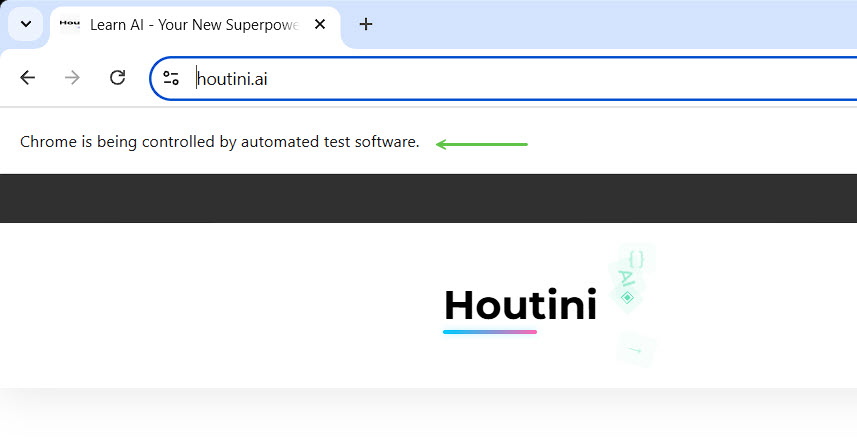Click the dark gray header bar
The width and height of the screenshot is (857, 439).
click(x=428, y=198)
